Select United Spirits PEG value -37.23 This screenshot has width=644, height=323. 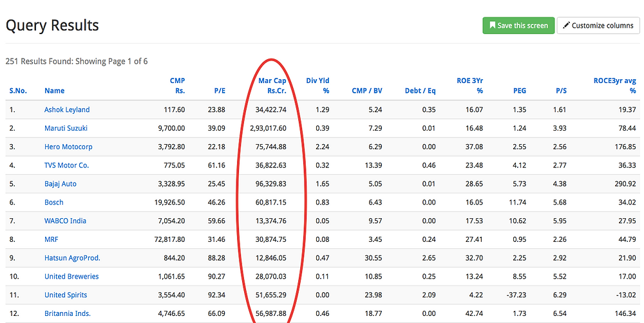[516, 295]
